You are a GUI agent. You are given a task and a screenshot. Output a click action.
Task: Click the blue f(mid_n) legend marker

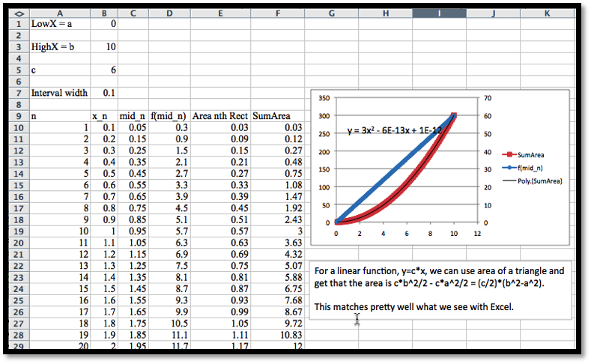[x=506, y=168]
